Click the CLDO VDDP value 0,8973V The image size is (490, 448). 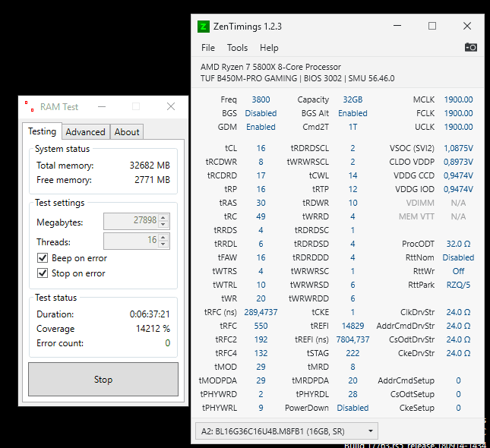458,162
